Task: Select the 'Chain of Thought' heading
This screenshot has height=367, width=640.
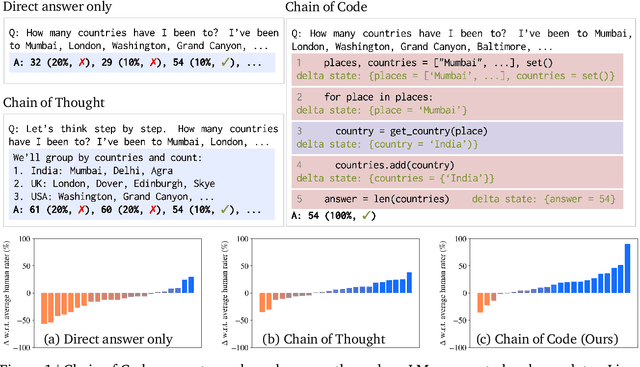Action: point(54,102)
